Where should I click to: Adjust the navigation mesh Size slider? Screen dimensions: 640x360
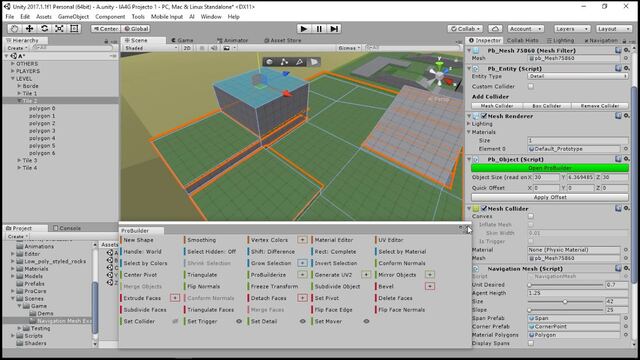(565, 302)
